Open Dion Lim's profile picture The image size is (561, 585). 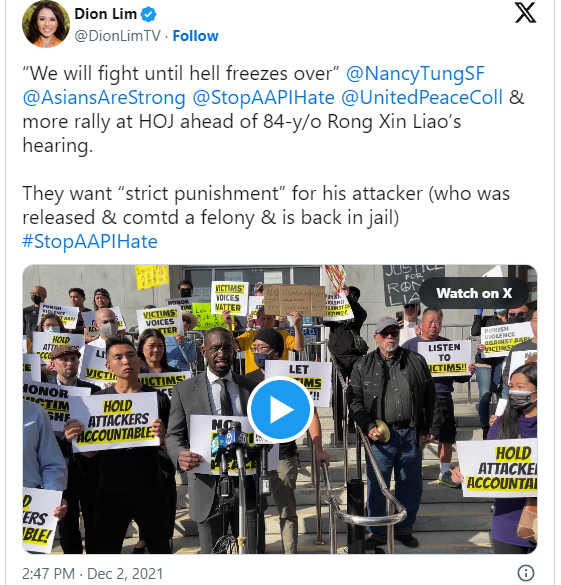(46, 24)
